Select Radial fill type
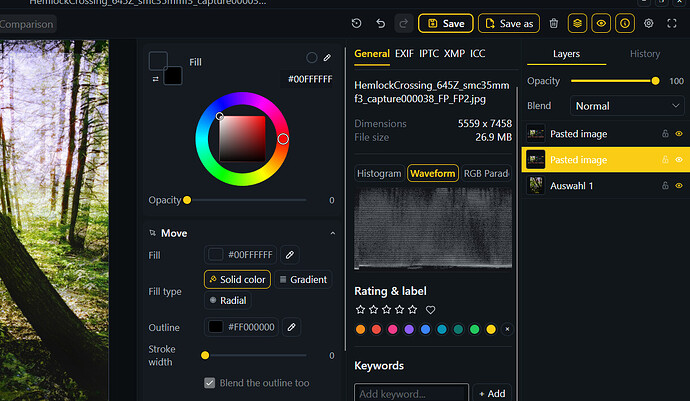Image resolution: width=690 pixels, height=401 pixels. point(228,301)
